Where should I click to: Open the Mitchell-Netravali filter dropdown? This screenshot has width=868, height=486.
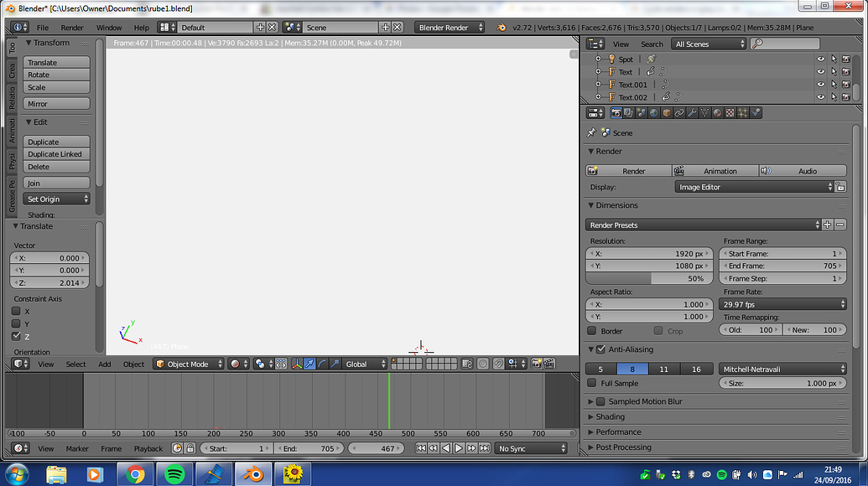tap(782, 369)
